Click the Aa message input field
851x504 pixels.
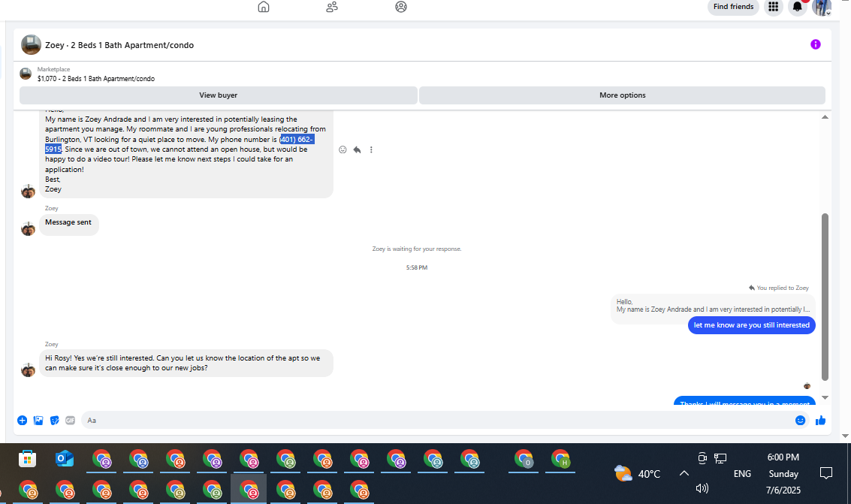(437, 421)
